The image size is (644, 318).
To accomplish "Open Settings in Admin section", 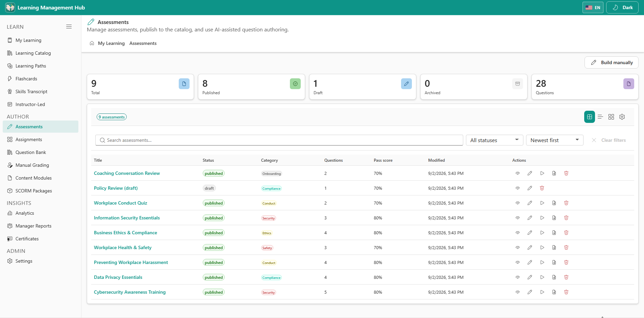I will [x=41, y=261].
